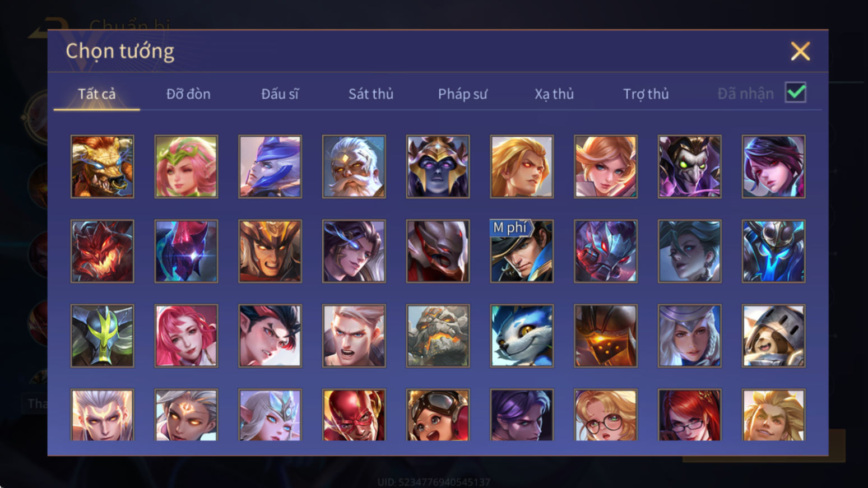
Task: Select the red masked Flash hero
Action: pyautogui.click(x=354, y=415)
